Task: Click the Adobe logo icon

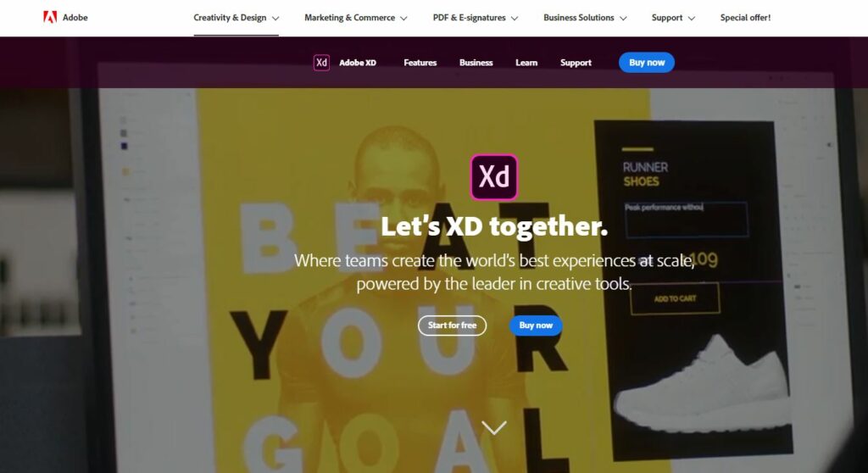Action: coord(50,17)
